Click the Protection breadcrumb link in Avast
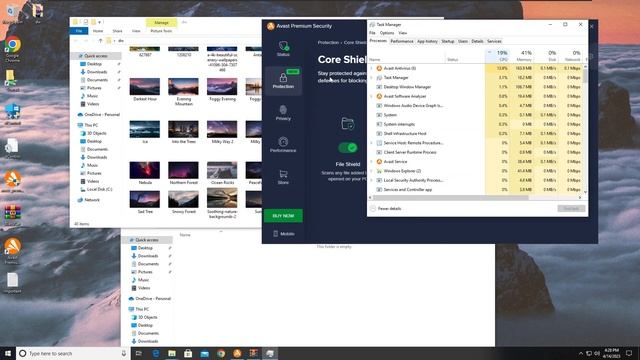 coord(328,42)
